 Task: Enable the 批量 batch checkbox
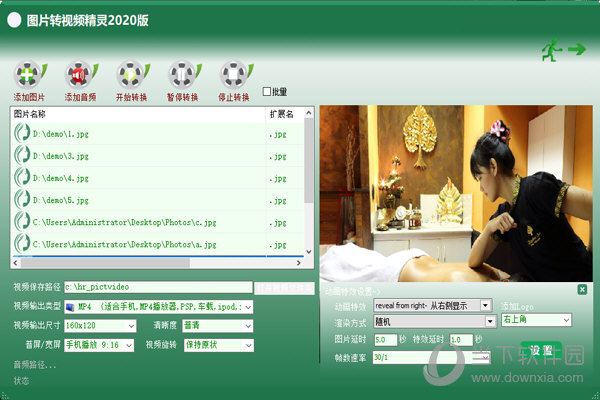click(x=267, y=91)
